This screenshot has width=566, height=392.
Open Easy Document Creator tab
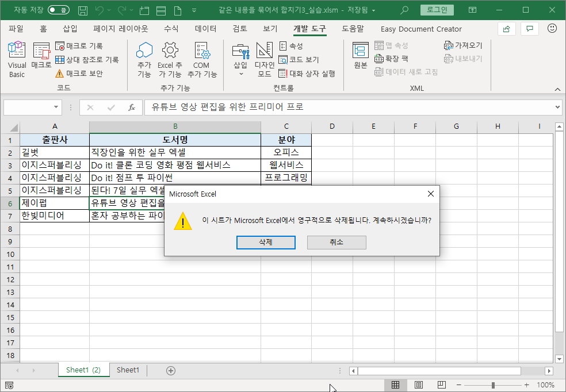point(421,29)
